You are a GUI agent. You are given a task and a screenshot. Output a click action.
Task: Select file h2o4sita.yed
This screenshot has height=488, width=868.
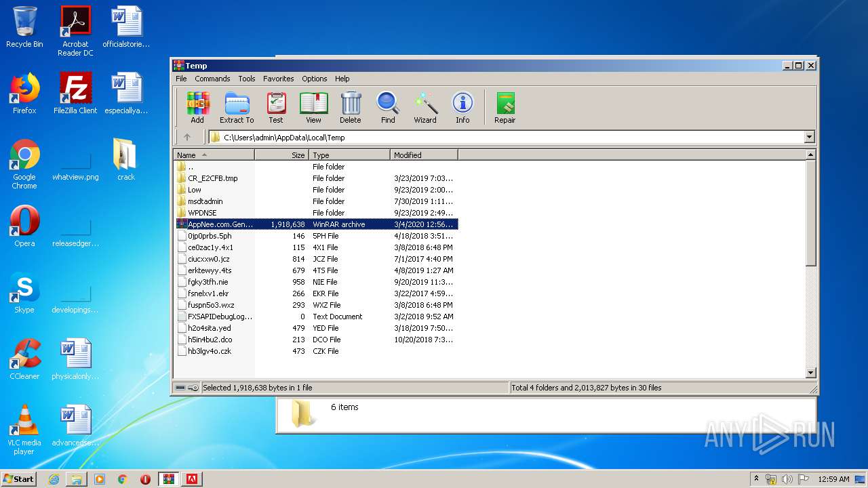click(x=316, y=328)
